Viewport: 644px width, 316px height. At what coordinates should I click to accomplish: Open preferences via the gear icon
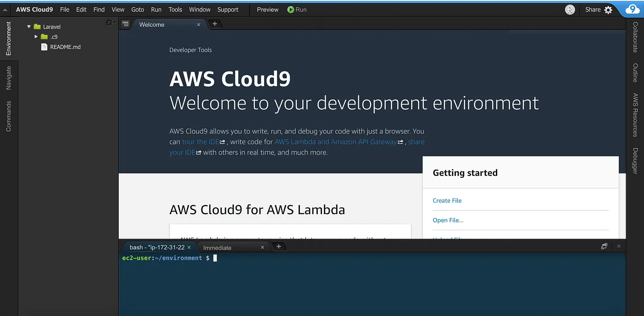[x=609, y=10]
